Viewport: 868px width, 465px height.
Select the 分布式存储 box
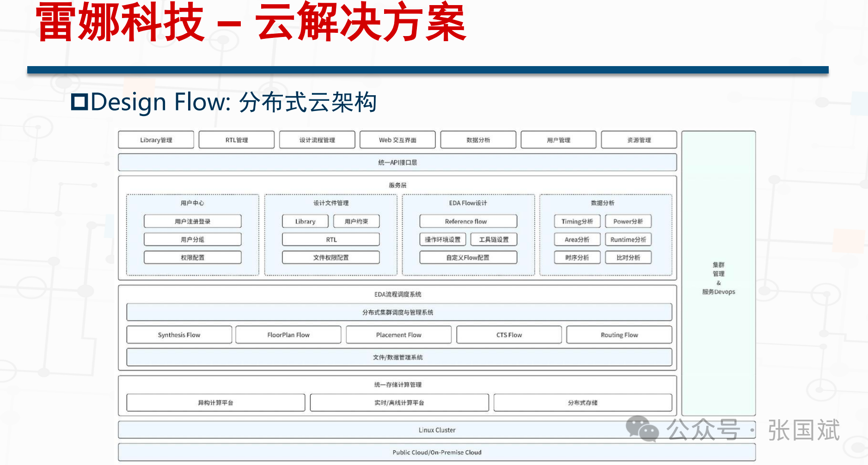pyautogui.click(x=583, y=403)
